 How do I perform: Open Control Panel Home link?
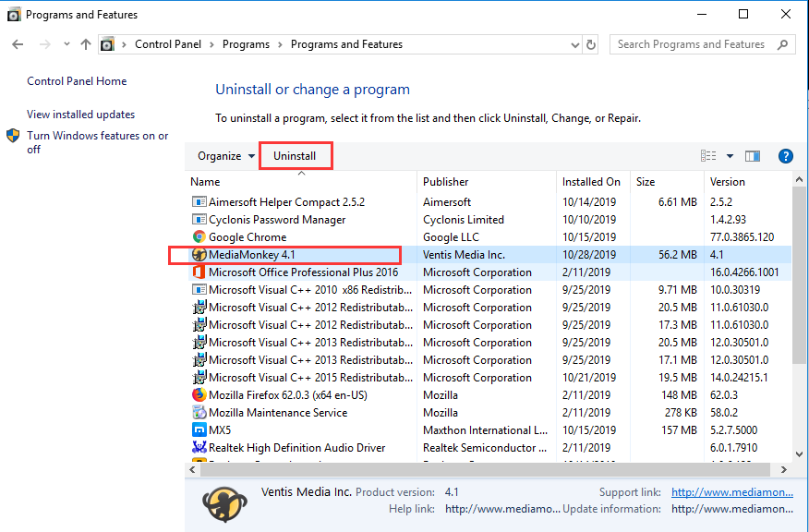click(x=77, y=81)
